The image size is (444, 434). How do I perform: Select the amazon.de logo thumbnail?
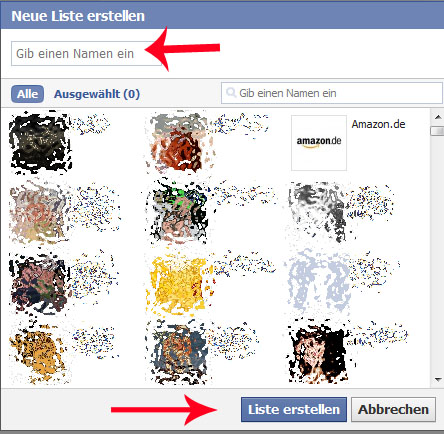[319, 143]
